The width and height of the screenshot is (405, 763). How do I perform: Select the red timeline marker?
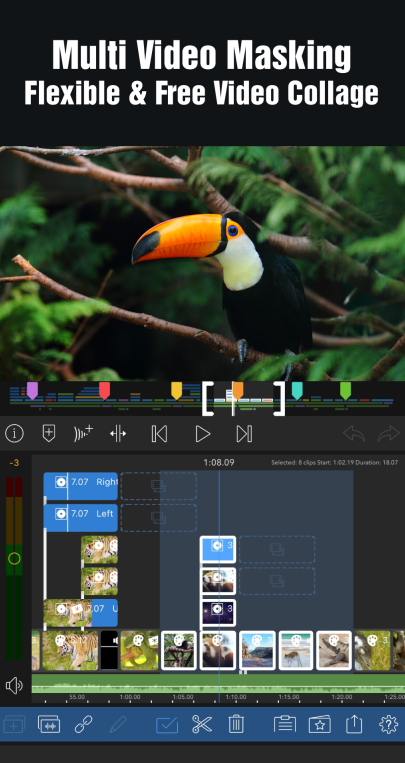(x=105, y=390)
